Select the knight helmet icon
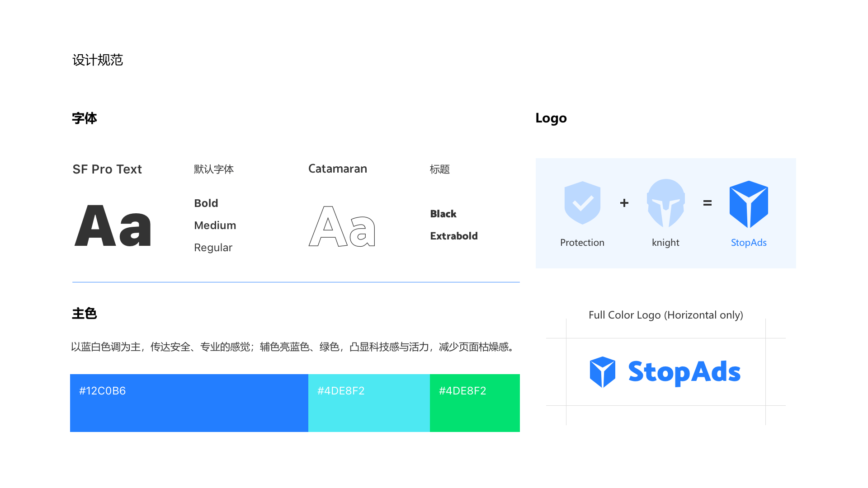 click(665, 203)
